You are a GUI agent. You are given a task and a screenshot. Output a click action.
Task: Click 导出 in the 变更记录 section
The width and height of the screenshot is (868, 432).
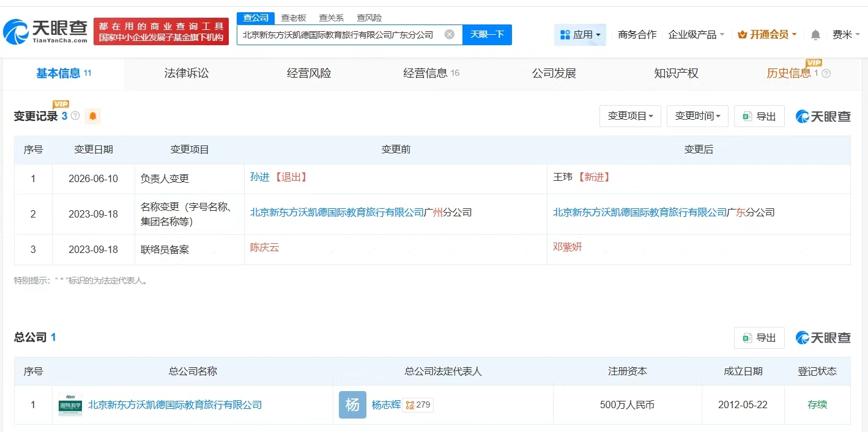759,116
